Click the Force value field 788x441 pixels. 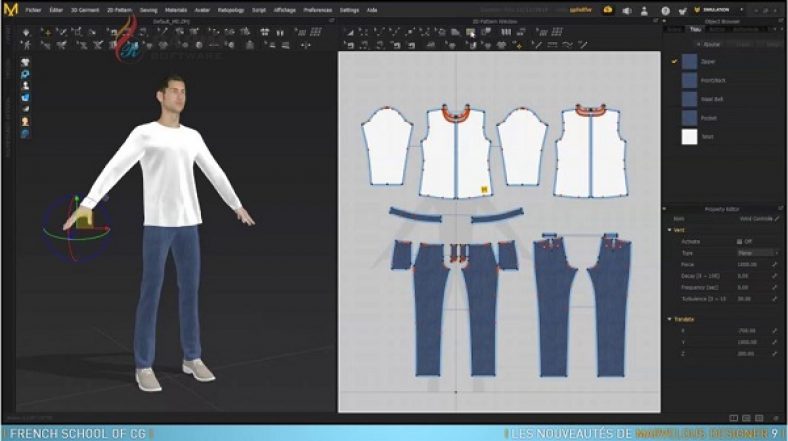[748, 263]
